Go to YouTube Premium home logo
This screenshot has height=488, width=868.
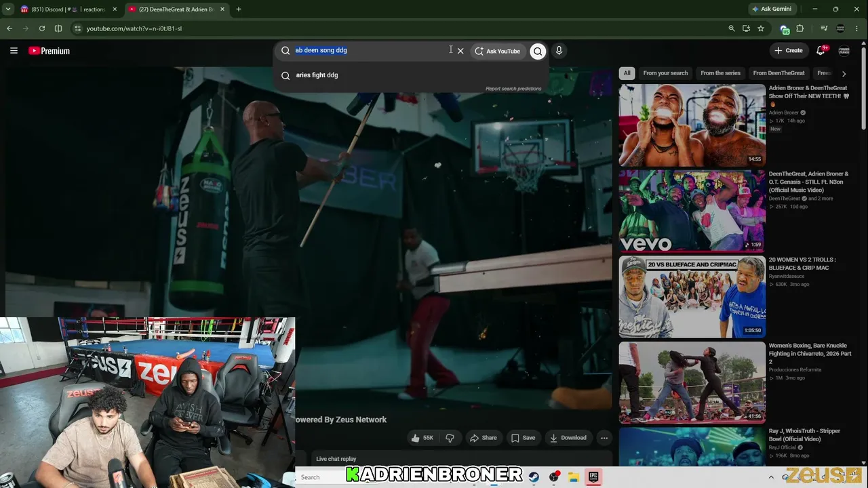50,51
